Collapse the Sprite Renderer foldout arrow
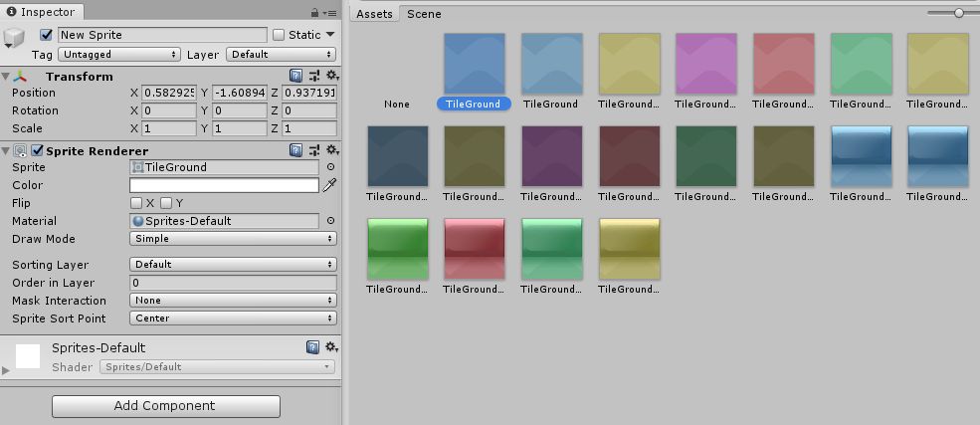Screen dimensions: 980x425 click(6, 150)
